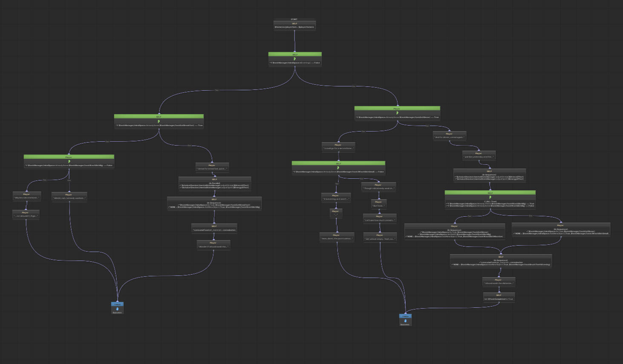Click the question-mark icon on the taskWashDishSmall condition

[338, 168]
